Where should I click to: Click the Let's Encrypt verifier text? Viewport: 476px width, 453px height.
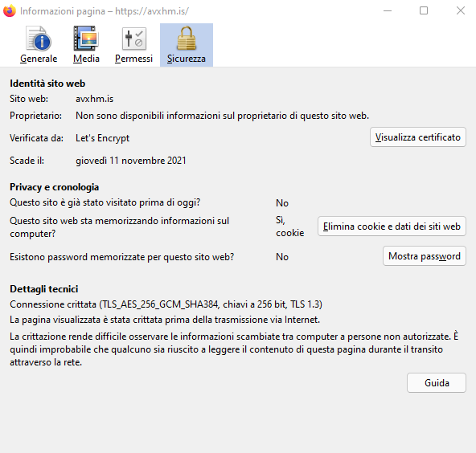coord(103,138)
